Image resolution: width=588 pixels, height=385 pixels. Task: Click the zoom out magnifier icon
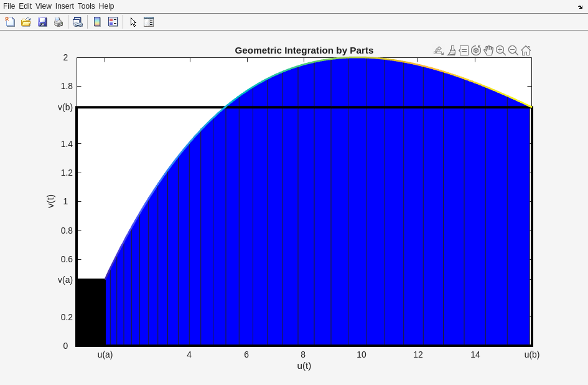click(513, 50)
